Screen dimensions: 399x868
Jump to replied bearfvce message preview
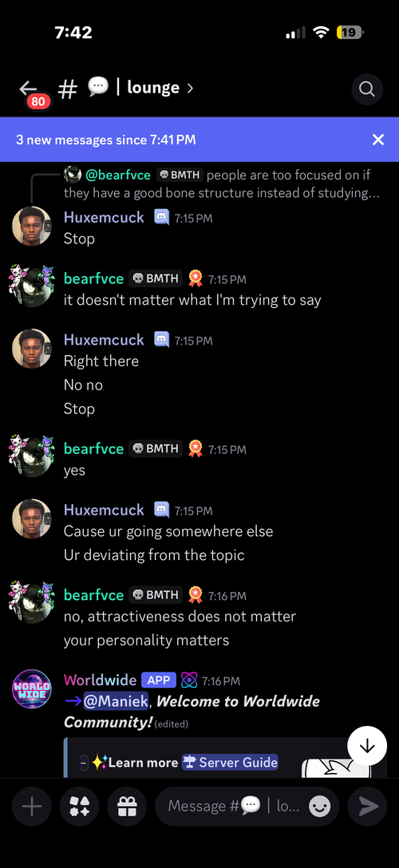coord(221,183)
